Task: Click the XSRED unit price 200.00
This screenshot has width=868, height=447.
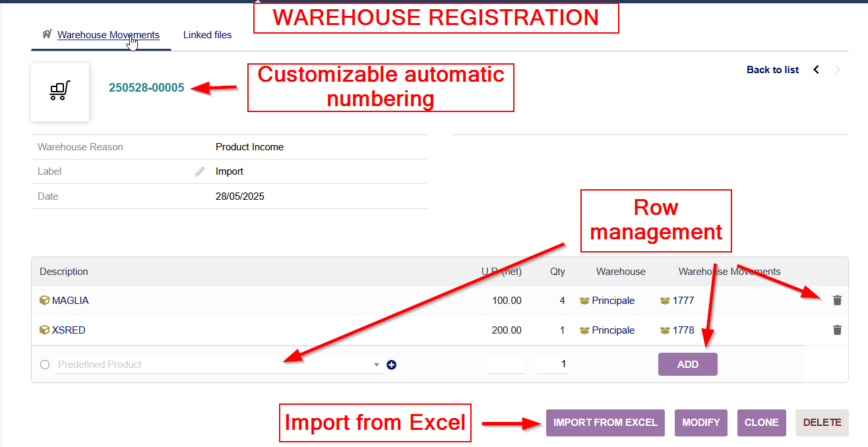Action: (x=507, y=330)
